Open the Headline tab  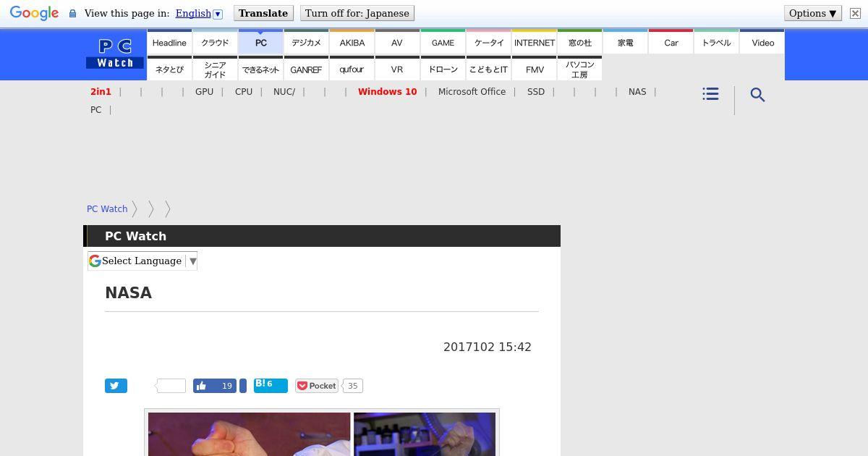(169, 43)
